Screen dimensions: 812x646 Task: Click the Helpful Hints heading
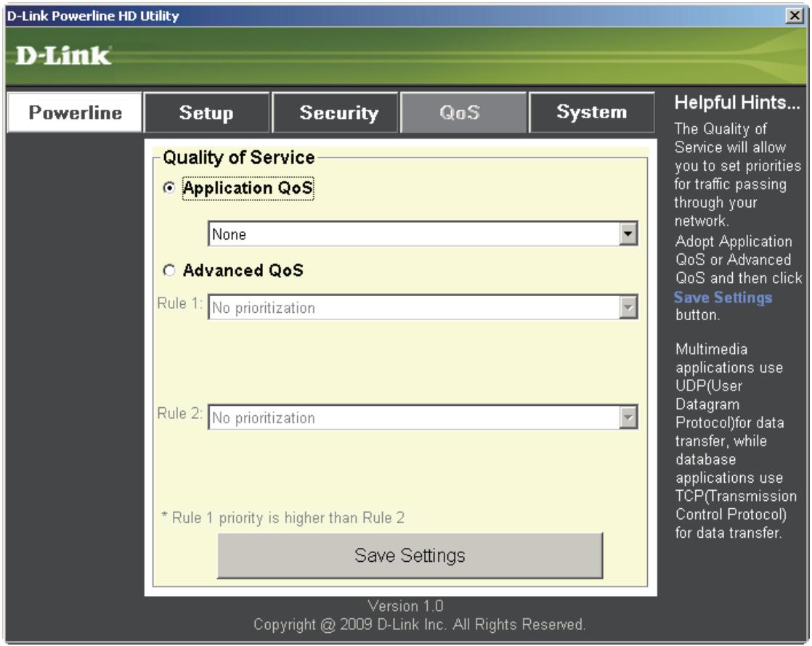point(737,102)
